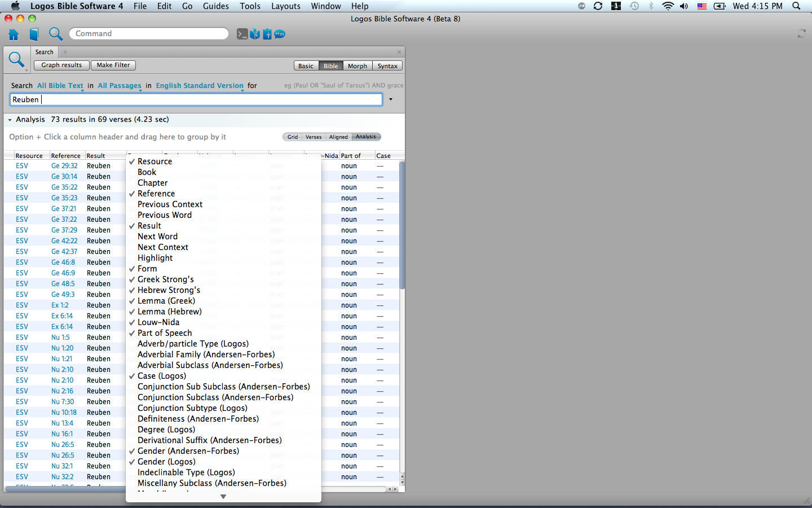This screenshot has height=508, width=812.
Task: Open the Nu 10:18 reference link
Action: coord(64,413)
